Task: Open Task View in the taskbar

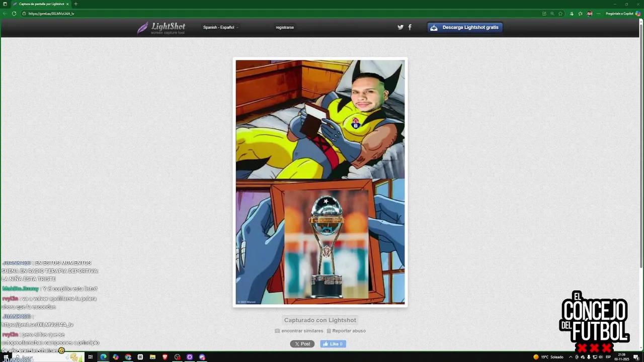Action: tap(91, 357)
